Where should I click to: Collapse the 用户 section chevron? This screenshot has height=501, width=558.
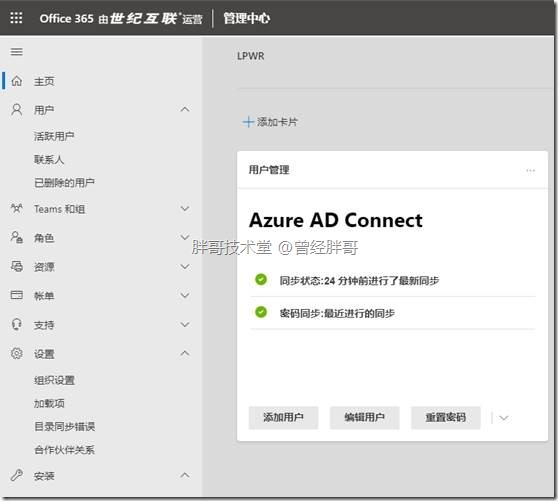(x=185, y=109)
